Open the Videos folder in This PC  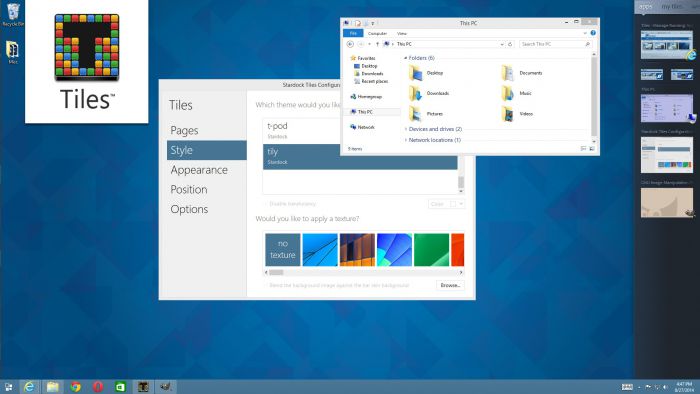(517, 114)
